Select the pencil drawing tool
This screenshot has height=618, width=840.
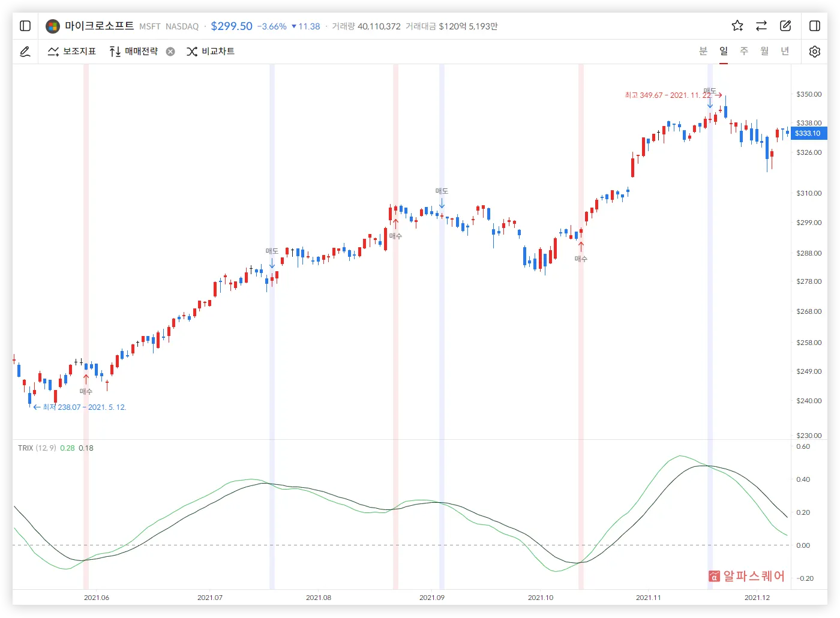pos(25,52)
